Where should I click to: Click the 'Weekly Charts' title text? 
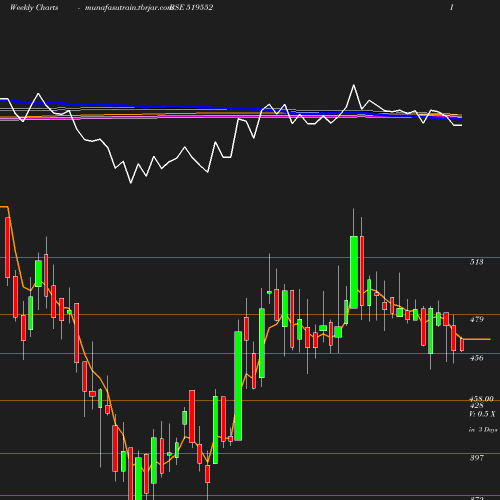tap(34, 7)
